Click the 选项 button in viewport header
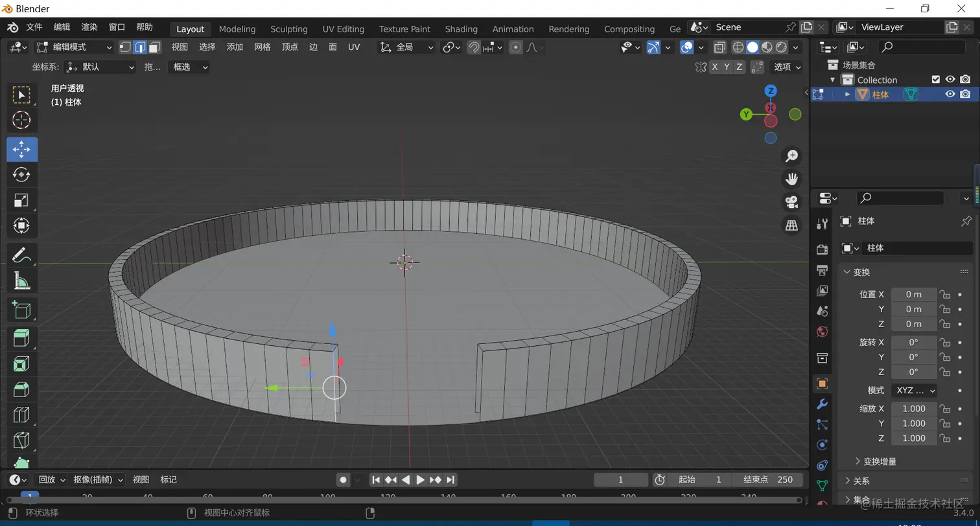 coord(787,67)
